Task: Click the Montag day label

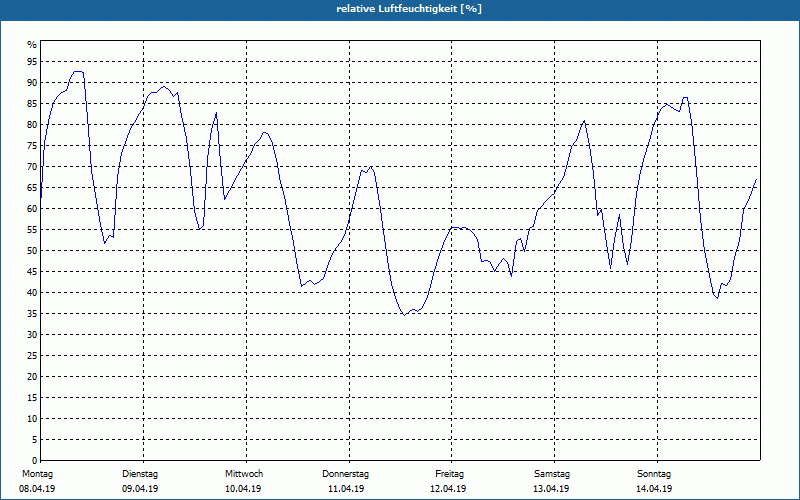Action: 37,474
